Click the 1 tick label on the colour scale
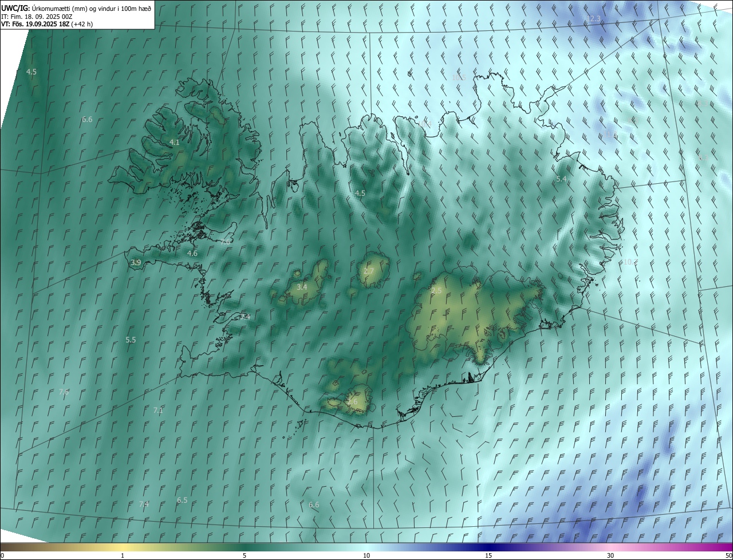Viewport: 733px width, 560px height. tap(123, 555)
